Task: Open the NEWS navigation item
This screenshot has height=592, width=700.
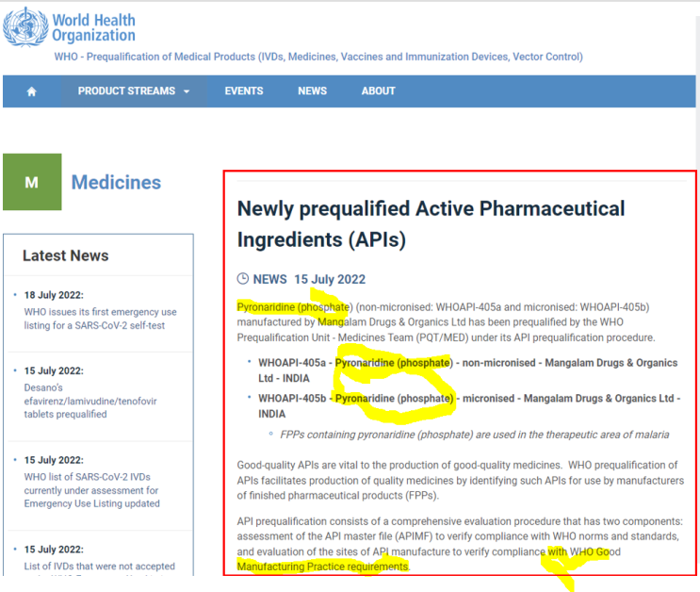Action: 313,91
